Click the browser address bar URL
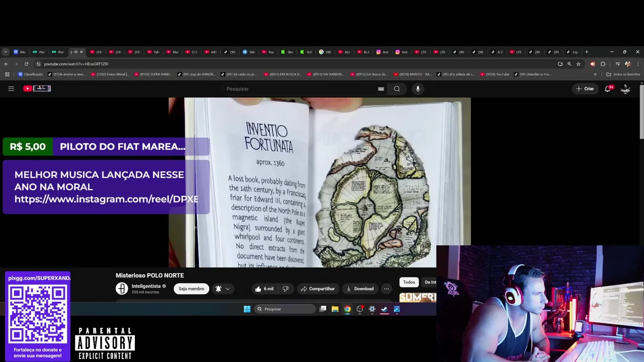Screen dimensions: 644x362 click(x=76, y=64)
